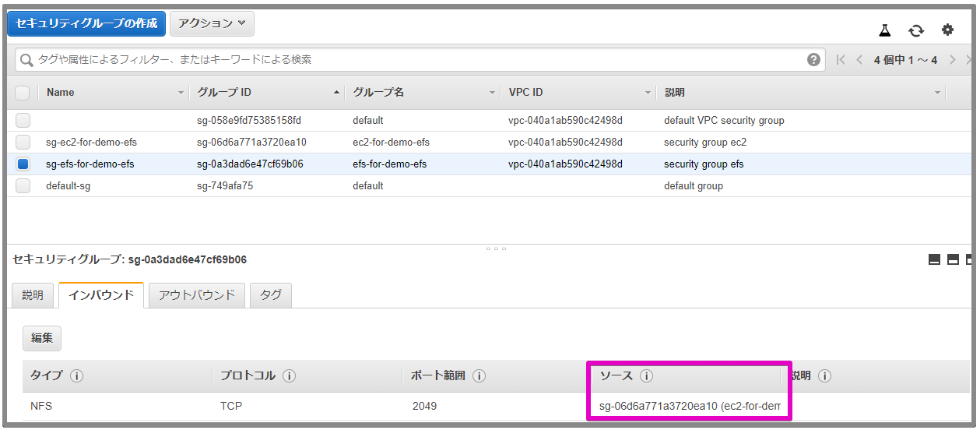Open the search help question icon
The image size is (980, 430).
point(813,59)
